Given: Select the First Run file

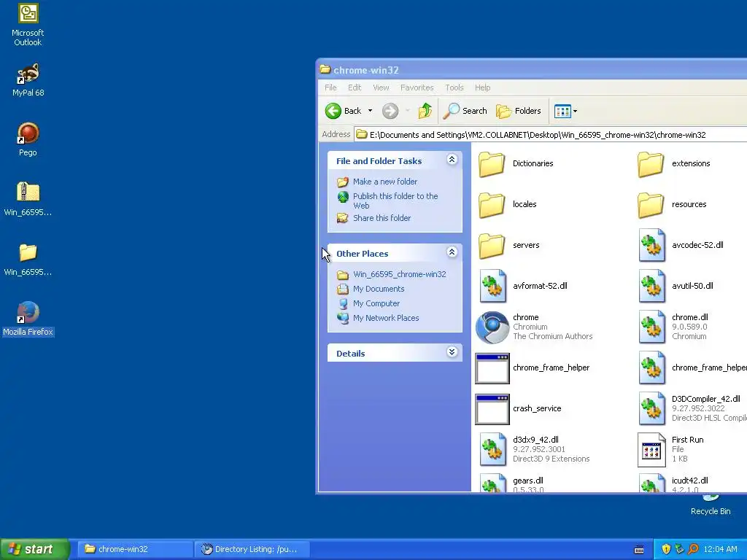Looking at the screenshot, I should pyautogui.click(x=671, y=449).
